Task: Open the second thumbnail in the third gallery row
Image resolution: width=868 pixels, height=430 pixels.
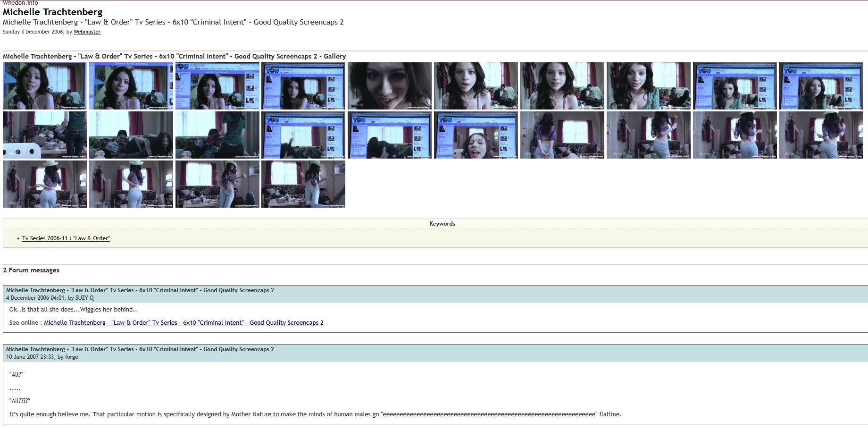Action: click(131, 184)
